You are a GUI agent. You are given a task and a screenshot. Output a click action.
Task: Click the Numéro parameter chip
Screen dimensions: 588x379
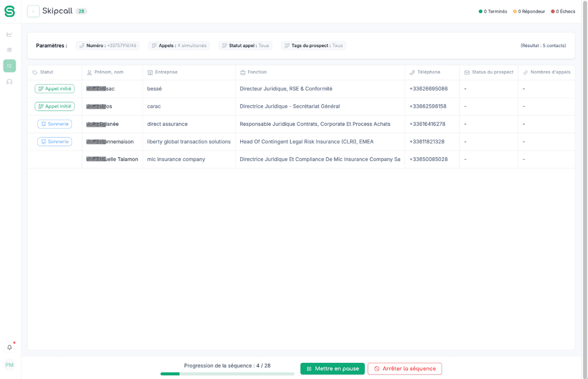108,46
